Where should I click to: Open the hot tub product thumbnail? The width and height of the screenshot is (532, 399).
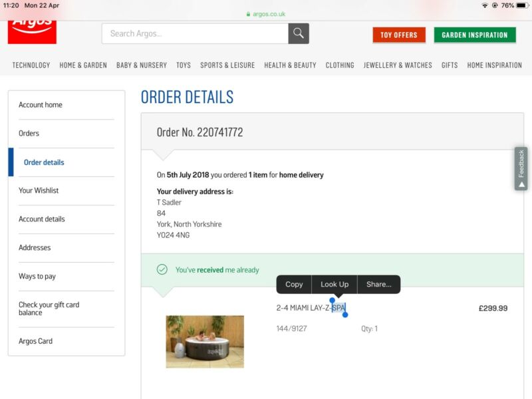[x=205, y=342]
